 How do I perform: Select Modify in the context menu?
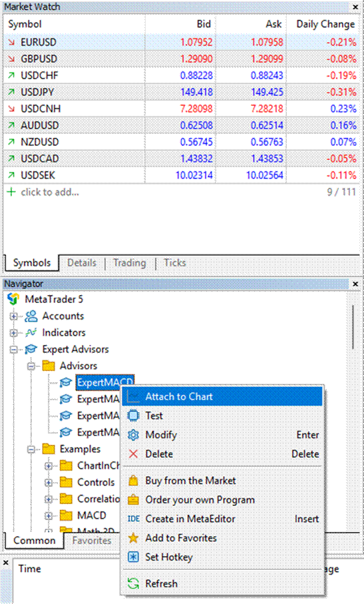click(222, 435)
